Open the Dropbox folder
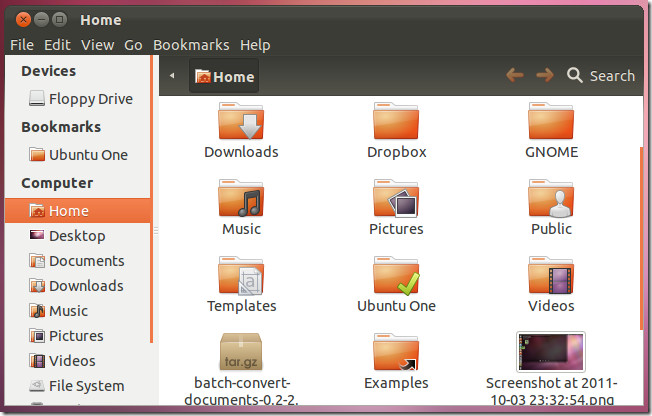Viewport: 652px width, 416px height. coord(396,121)
